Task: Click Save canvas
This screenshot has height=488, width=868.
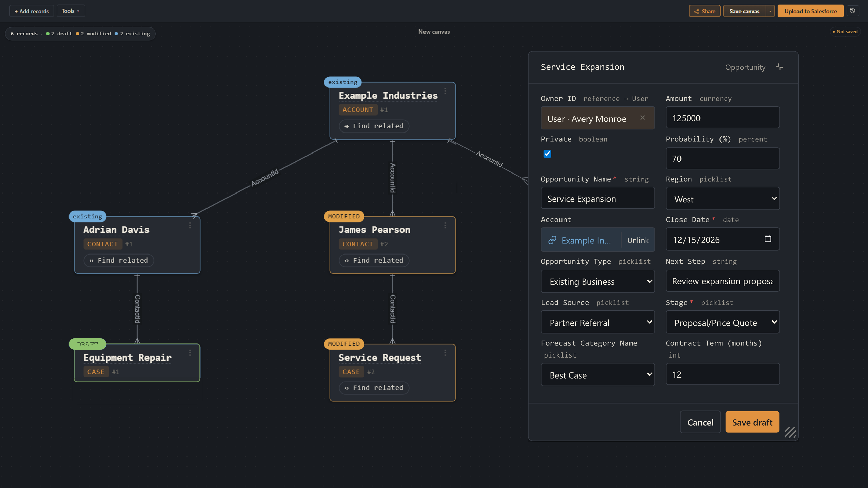Action: click(744, 11)
